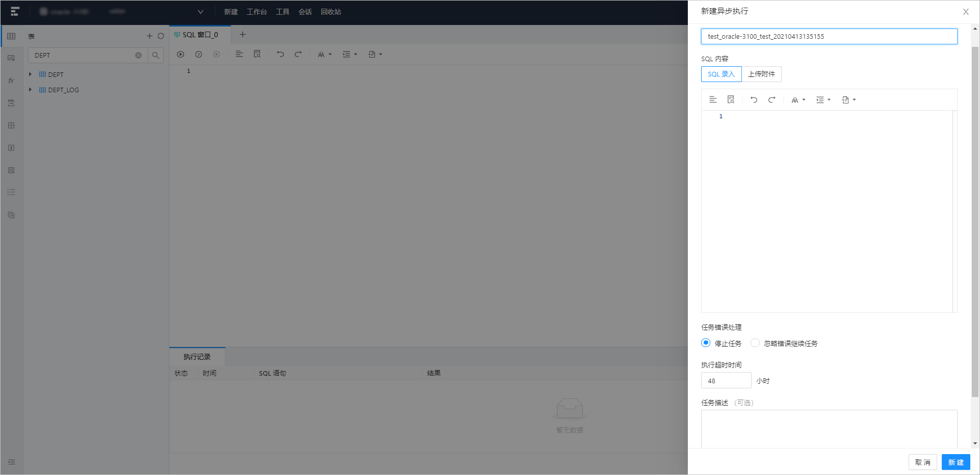Click the format SQL icon in dialog toolbar
This screenshot has height=475, width=980.
point(713,100)
